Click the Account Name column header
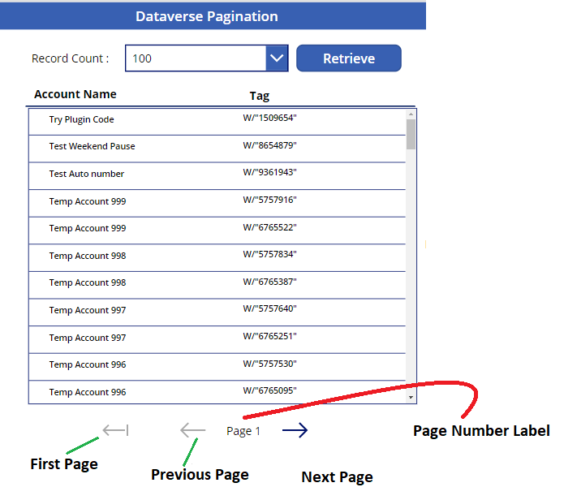Viewport: 564px width, 500px height. pyautogui.click(x=75, y=94)
